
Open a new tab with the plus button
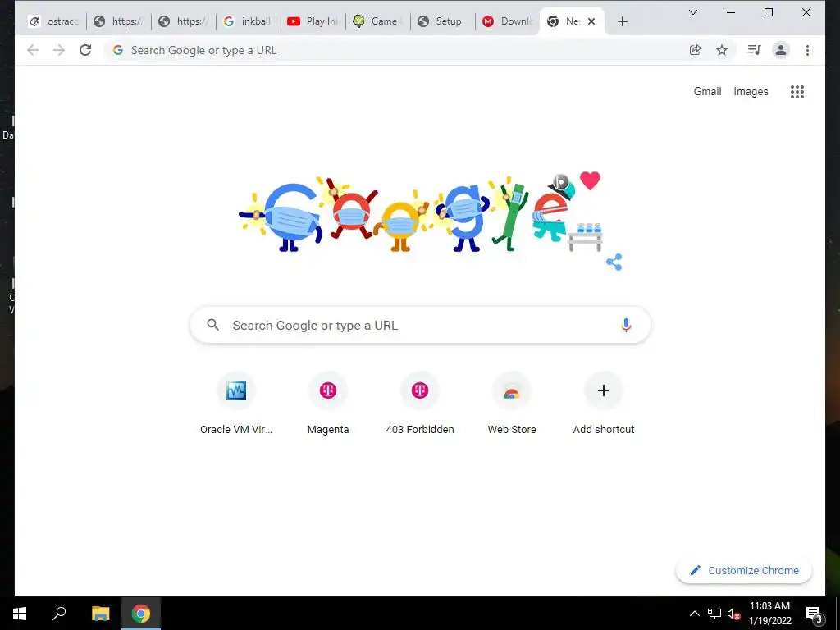(x=623, y=21)
